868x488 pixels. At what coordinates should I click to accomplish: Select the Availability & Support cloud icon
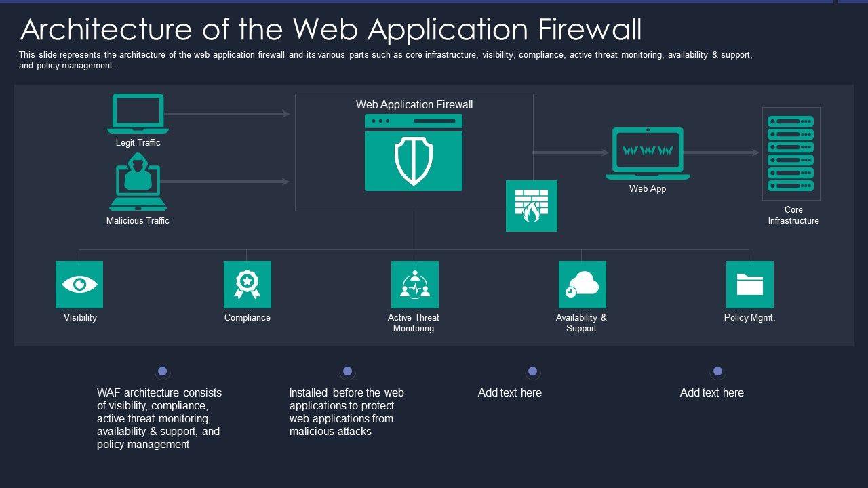coord(583,285)
